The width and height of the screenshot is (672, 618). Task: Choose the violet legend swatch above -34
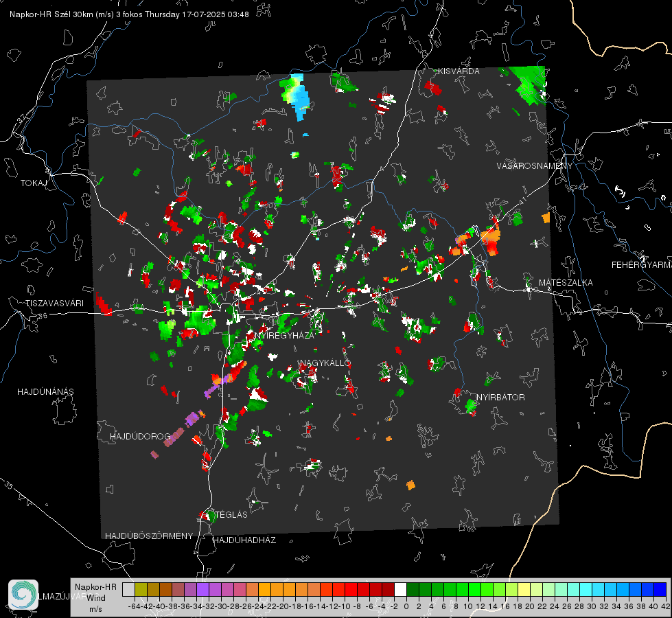click(x=202, y=589)
